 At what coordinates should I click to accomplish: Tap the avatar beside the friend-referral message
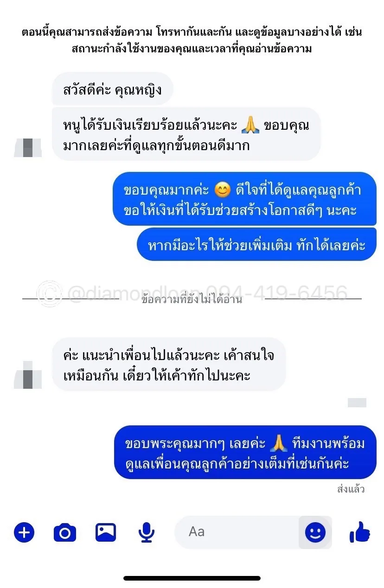(x=28, y=375)
